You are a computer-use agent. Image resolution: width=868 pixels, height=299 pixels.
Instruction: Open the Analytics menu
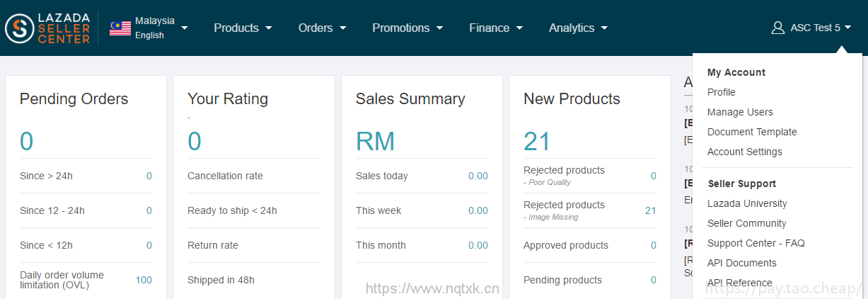[x=578, y=28]
